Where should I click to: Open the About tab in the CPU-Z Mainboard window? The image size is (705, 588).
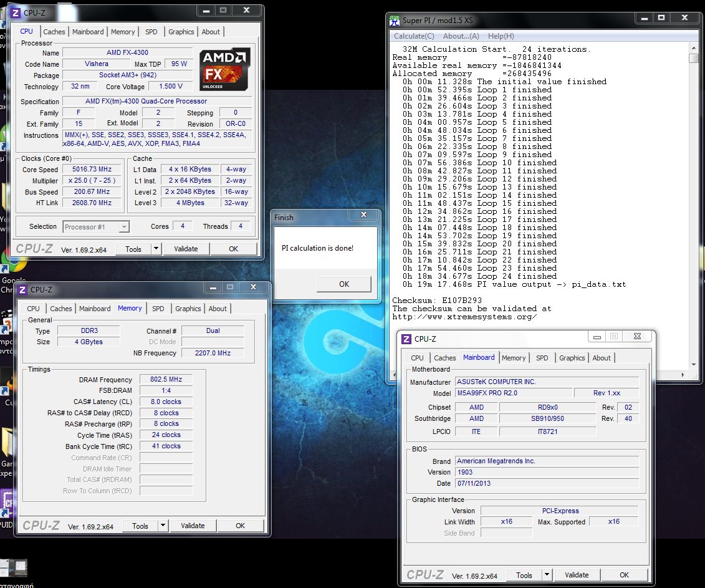pos(602,358)
